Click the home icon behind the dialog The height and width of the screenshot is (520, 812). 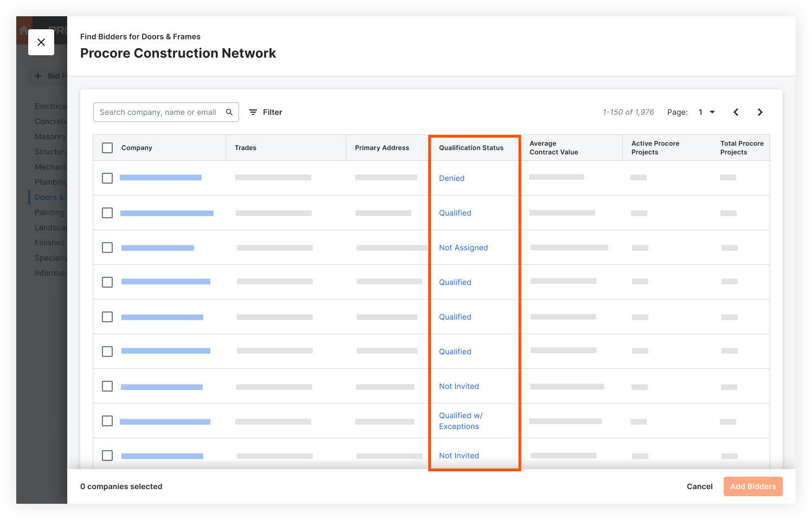[24, 30]
